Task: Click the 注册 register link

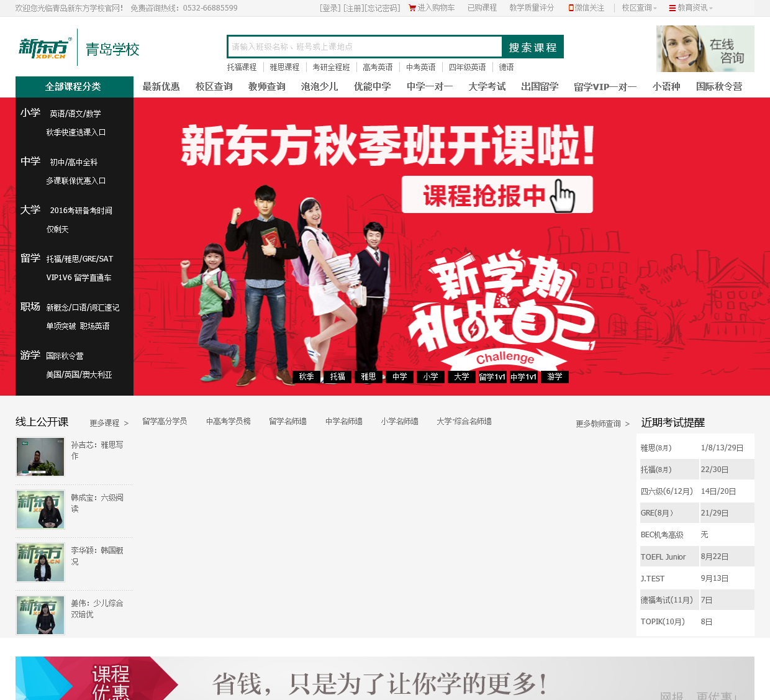Action: [353, 8]
